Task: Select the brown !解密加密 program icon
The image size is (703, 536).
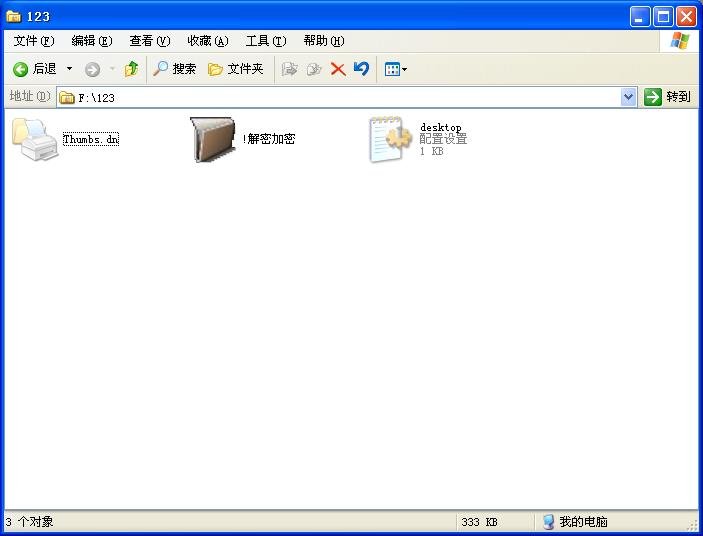Action: (x=213, y=139)
